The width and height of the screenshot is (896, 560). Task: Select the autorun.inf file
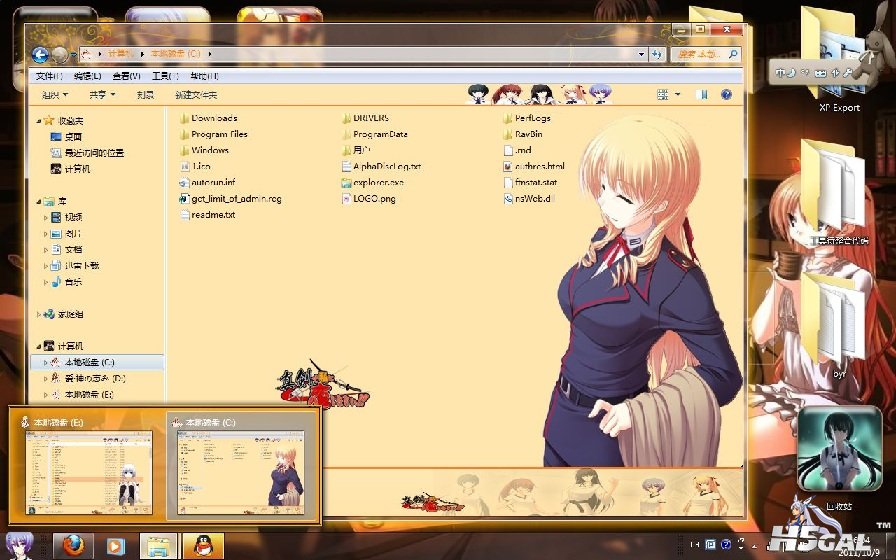click(x=207, y=182)
